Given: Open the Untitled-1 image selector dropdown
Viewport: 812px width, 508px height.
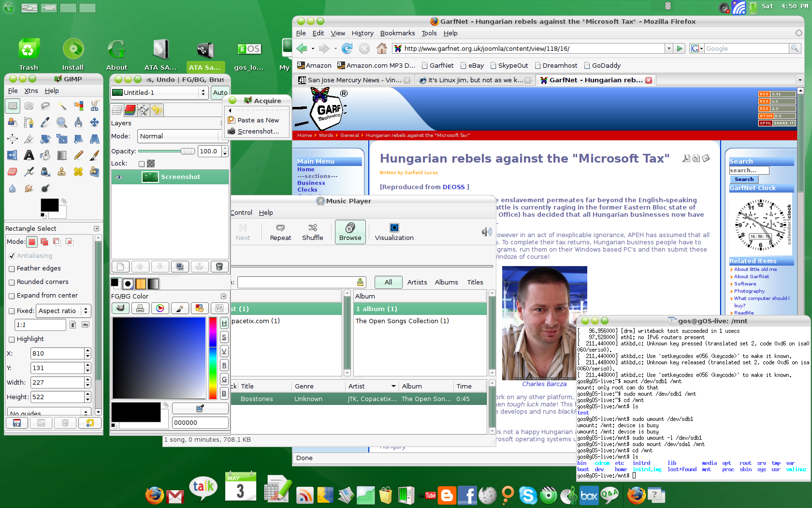Looking at the screenshot, I should [159, 92].
